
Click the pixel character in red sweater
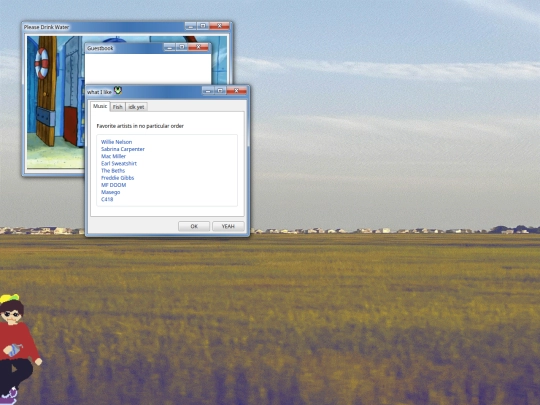18,349
